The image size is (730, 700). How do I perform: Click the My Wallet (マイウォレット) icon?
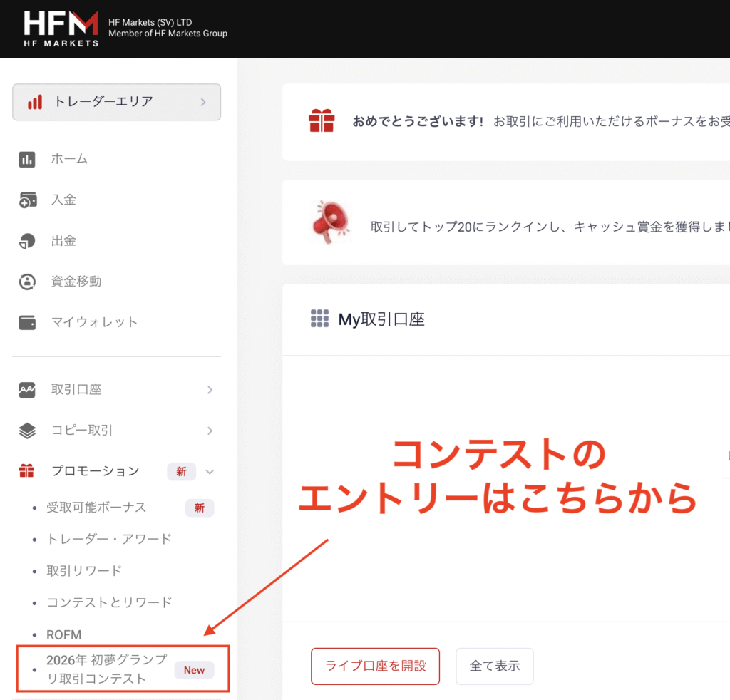[27, 322]
